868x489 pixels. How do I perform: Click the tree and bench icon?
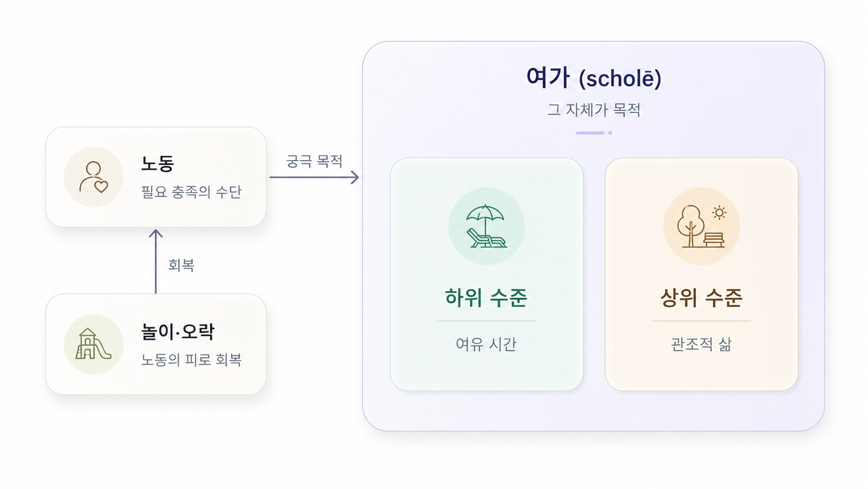(701, 226)
